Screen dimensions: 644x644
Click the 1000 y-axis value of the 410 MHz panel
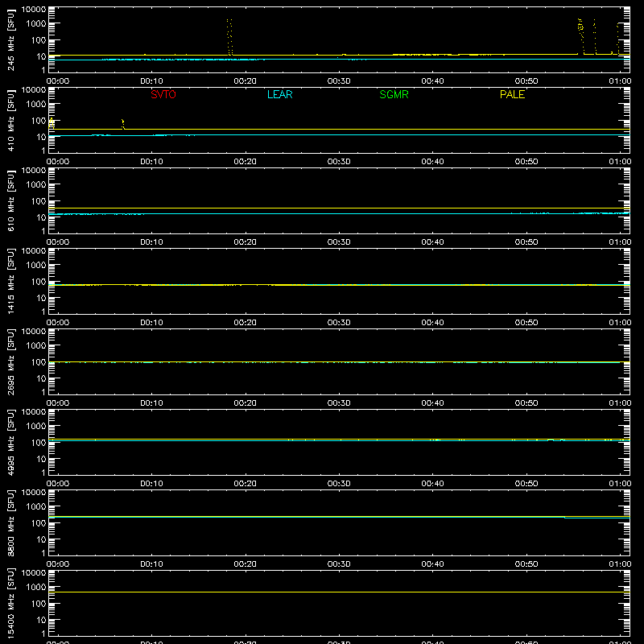pos(36,105)
